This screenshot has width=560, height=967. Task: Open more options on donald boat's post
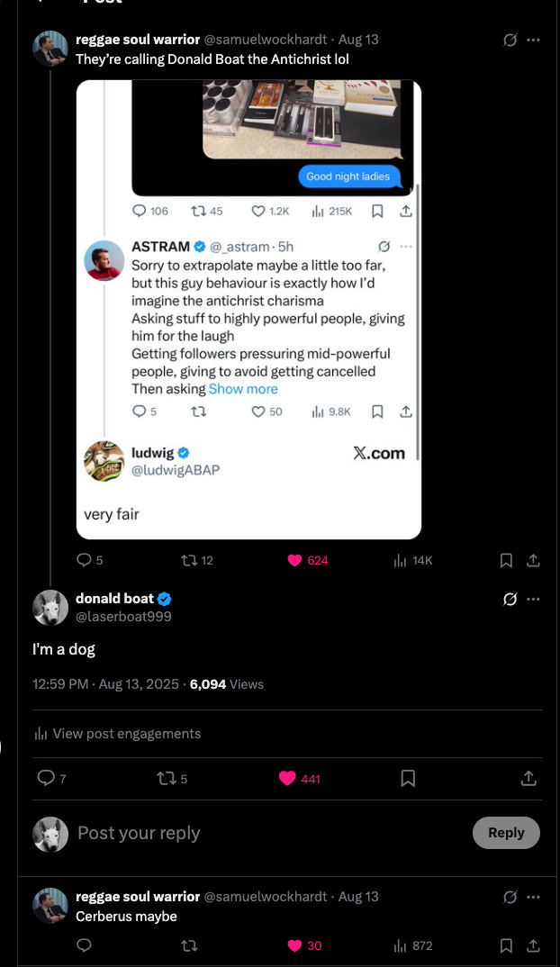point(534,599)
